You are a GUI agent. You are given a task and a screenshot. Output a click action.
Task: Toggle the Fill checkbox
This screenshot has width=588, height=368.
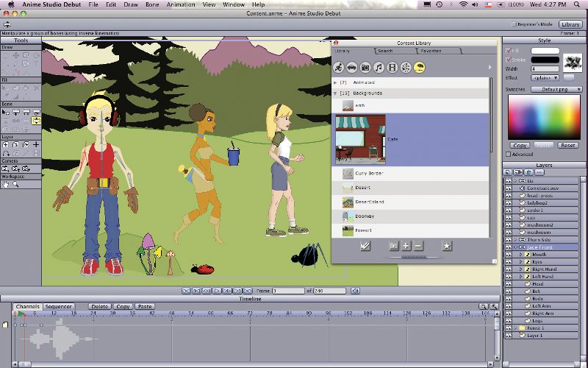[x=508, y=50]
